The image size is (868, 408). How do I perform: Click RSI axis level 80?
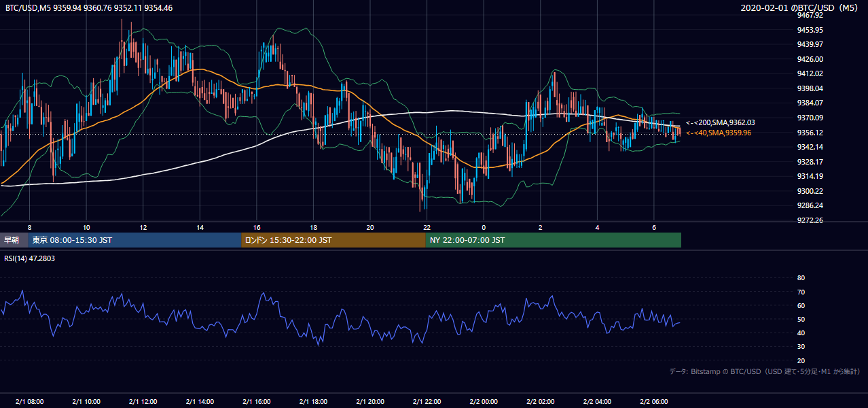[801, 278]
